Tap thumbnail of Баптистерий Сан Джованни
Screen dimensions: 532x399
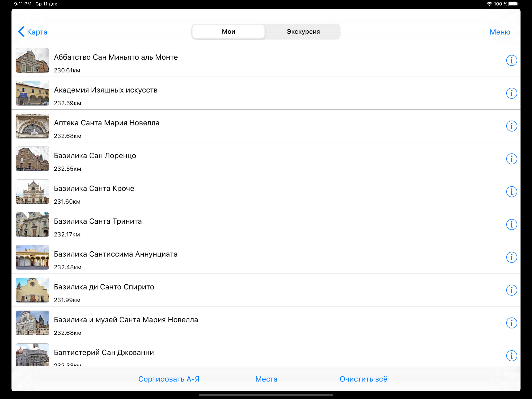[x=33, y=355]
